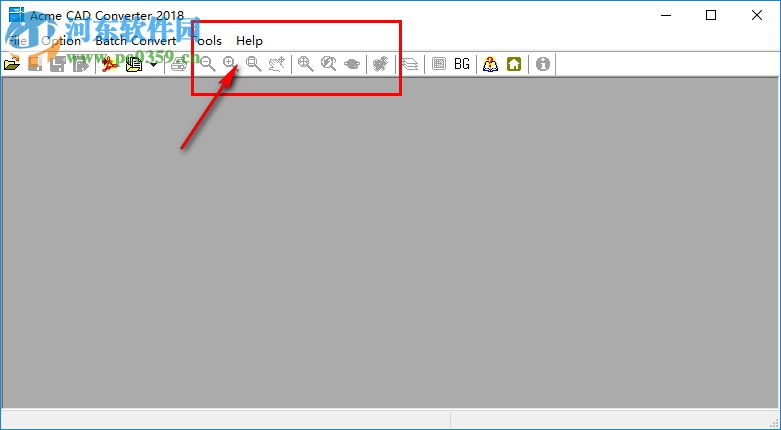Image resolution: width=781 pixels, height=430 pixels.
Task: Click the Save As floppy icon
Action: (x=58, y=64)
